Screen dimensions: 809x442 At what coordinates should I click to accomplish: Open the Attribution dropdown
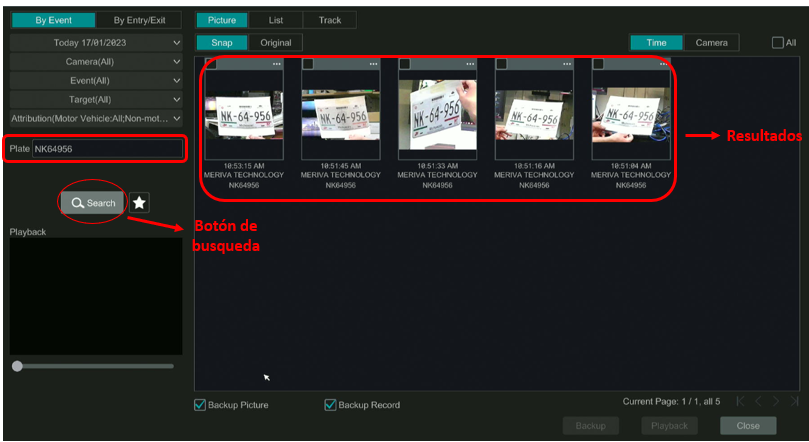click(x=96, y=119)
